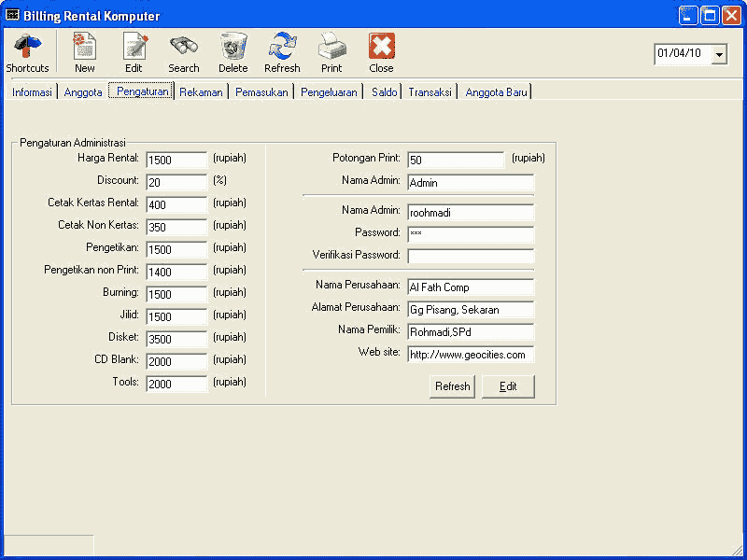Click the Edit button in settings panel
The width and height of the screenshot is (747, 560).
click(x=508, y=386)
